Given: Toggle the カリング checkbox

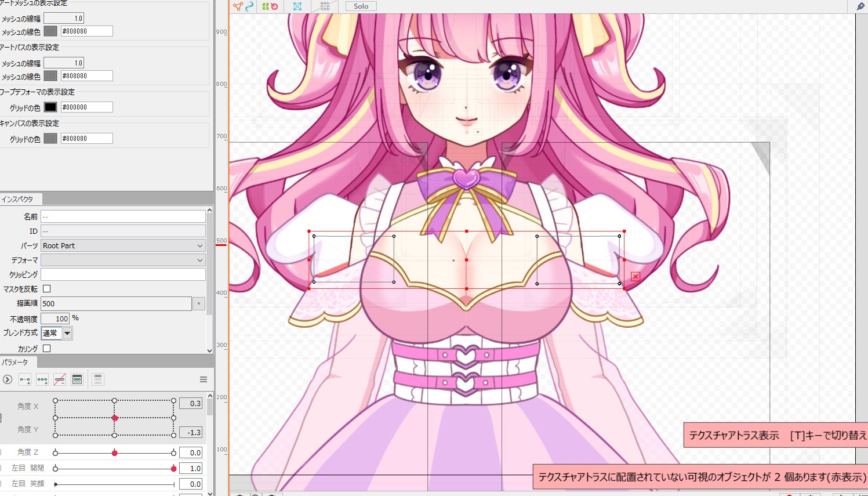Looking at the screenshot, I should tap(47, 349).
